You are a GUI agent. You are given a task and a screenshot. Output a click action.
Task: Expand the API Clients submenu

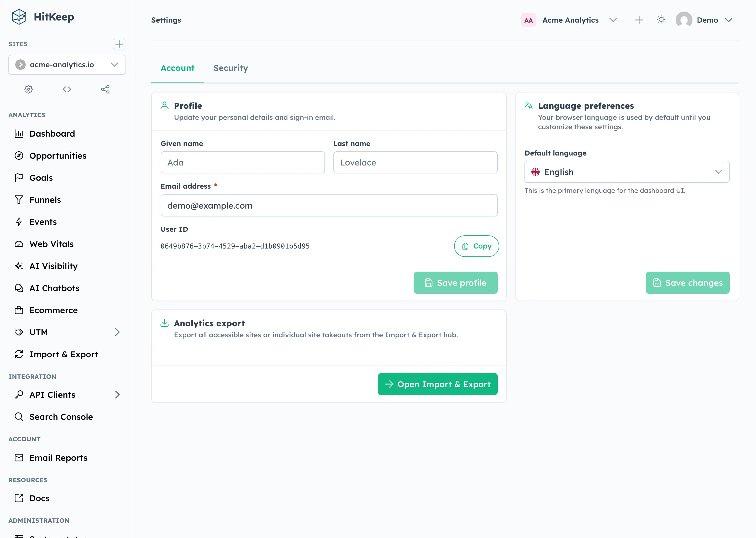pyautogui.click(x=117, y=395)
